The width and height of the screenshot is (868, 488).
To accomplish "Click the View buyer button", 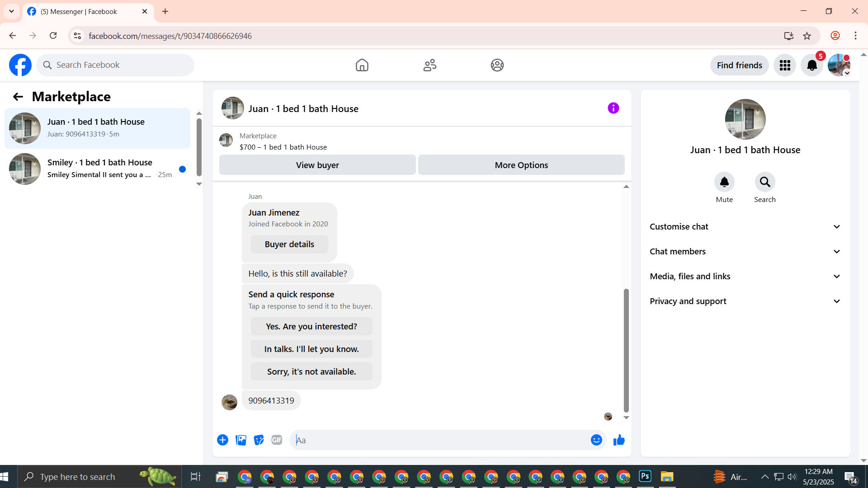I will (x=317, y=165).
